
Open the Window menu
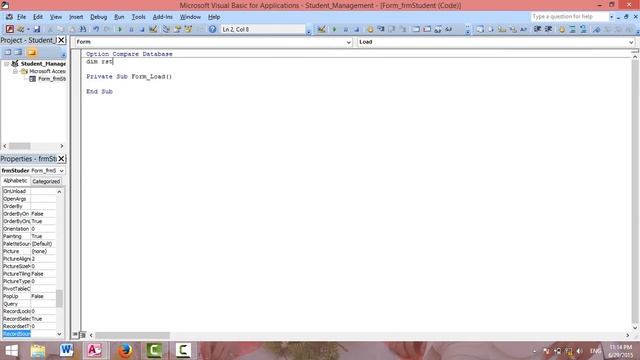[190, 17]
